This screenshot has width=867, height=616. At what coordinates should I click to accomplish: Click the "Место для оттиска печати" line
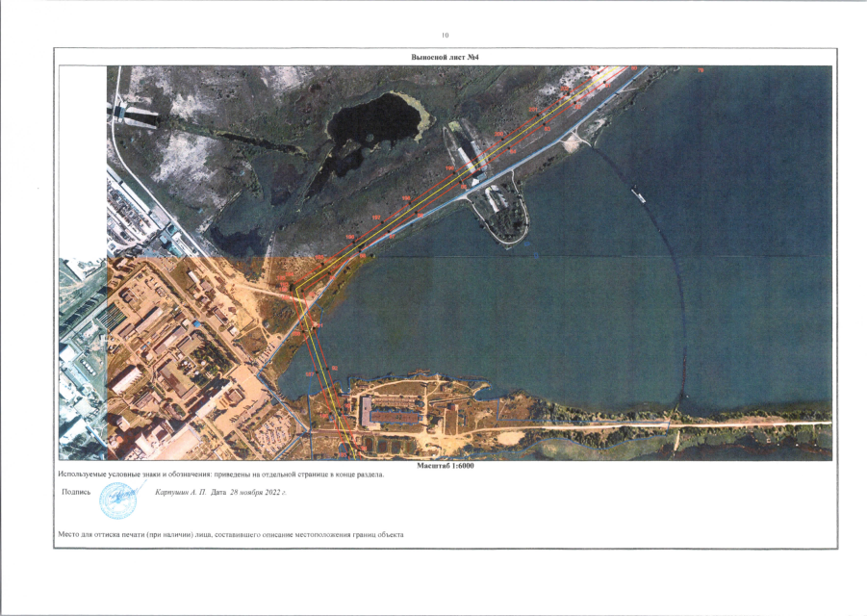231,535
